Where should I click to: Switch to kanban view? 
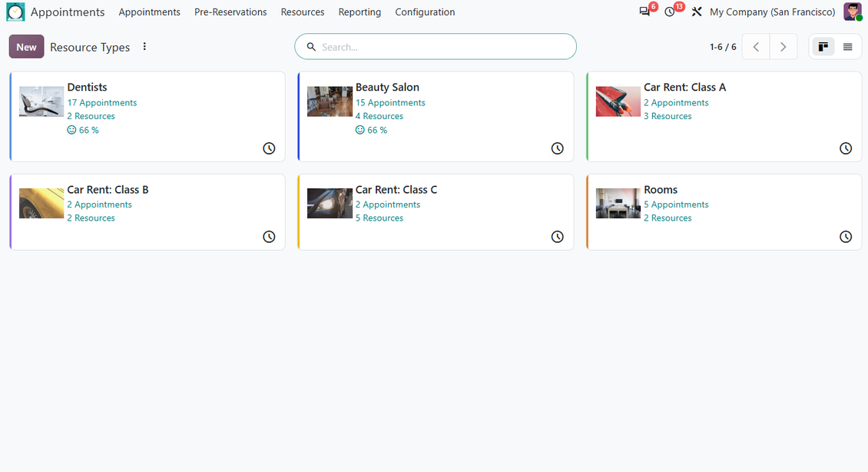tap(823, 47)
